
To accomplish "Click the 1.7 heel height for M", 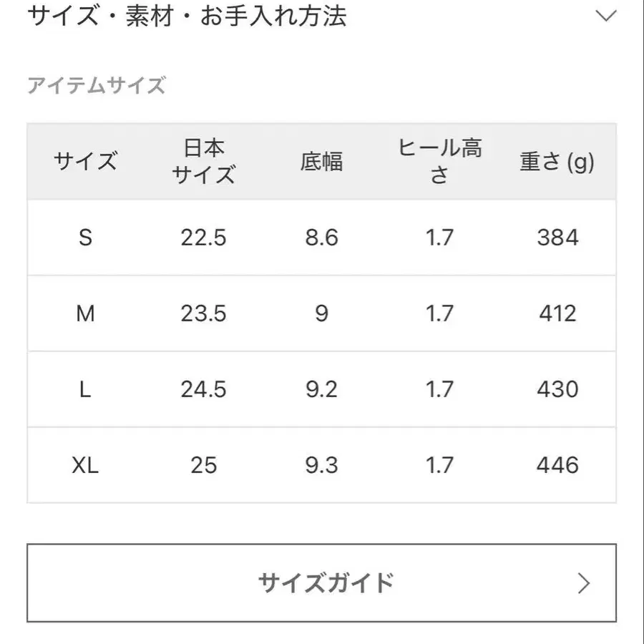I will pyautogui.click(x=439, y=313).
